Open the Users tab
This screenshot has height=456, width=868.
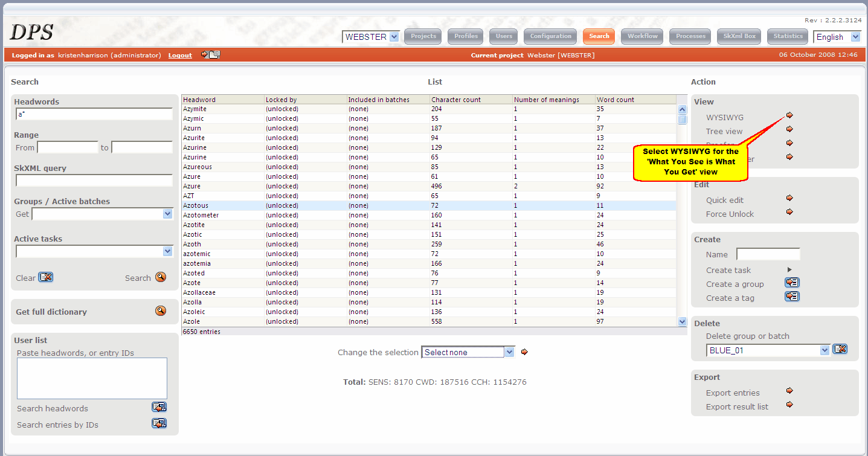click(504, 36)
